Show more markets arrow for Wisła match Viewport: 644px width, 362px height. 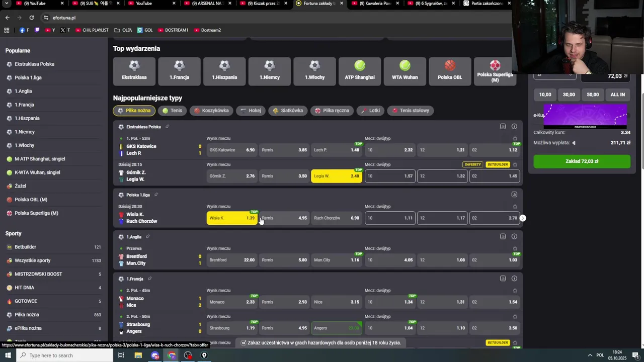(x=523, y=218)
